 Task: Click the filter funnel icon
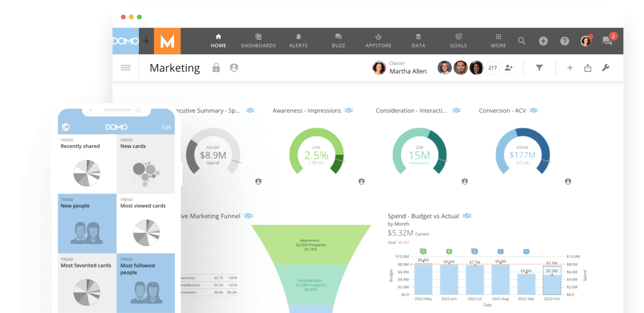point(539,68)
